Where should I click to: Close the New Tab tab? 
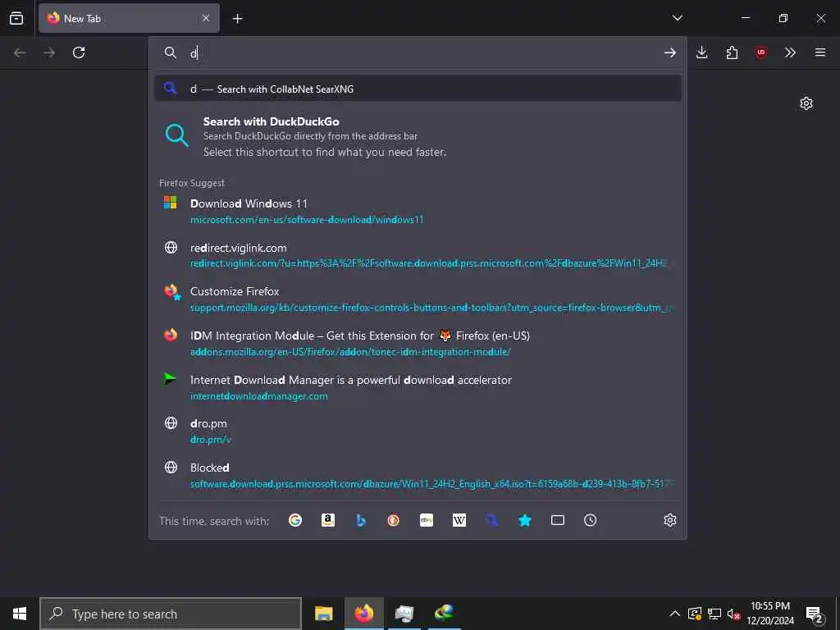(x=206, y=18)
